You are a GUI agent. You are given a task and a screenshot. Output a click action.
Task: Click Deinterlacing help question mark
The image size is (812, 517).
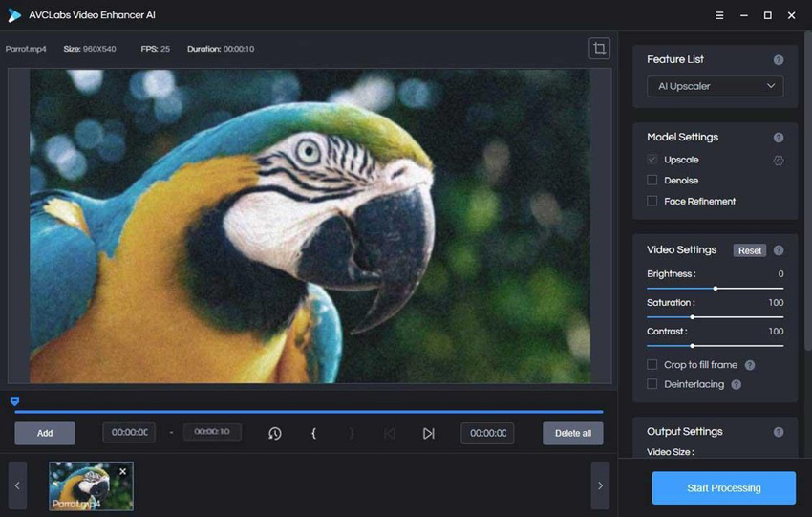[x=736, y=384]
